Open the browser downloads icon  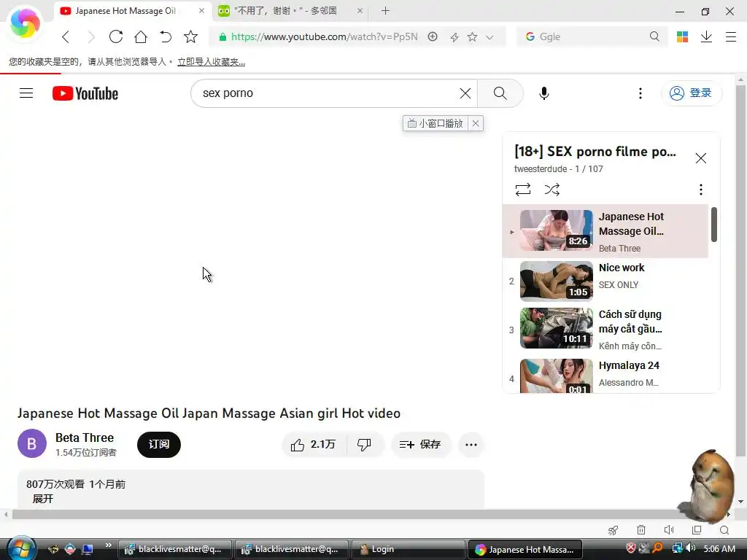706,36
